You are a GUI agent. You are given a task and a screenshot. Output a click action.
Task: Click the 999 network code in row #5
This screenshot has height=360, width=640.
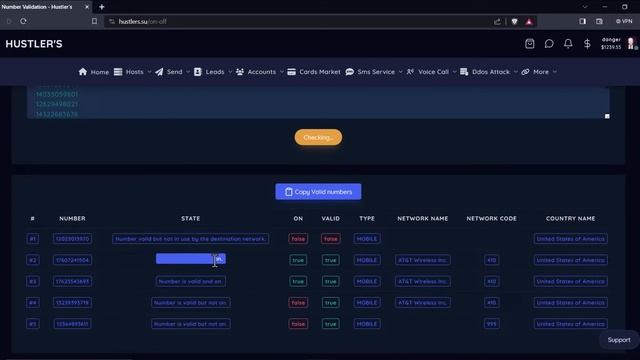[x=491, y=324]
